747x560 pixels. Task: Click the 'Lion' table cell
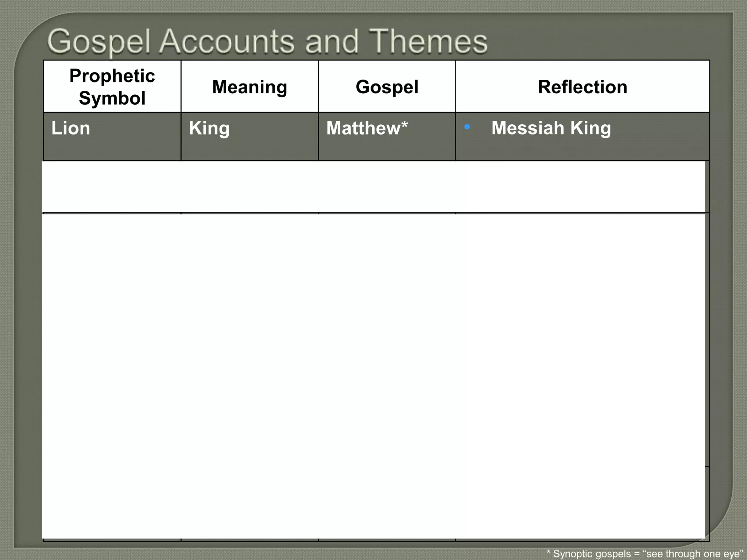click(112, 136)
